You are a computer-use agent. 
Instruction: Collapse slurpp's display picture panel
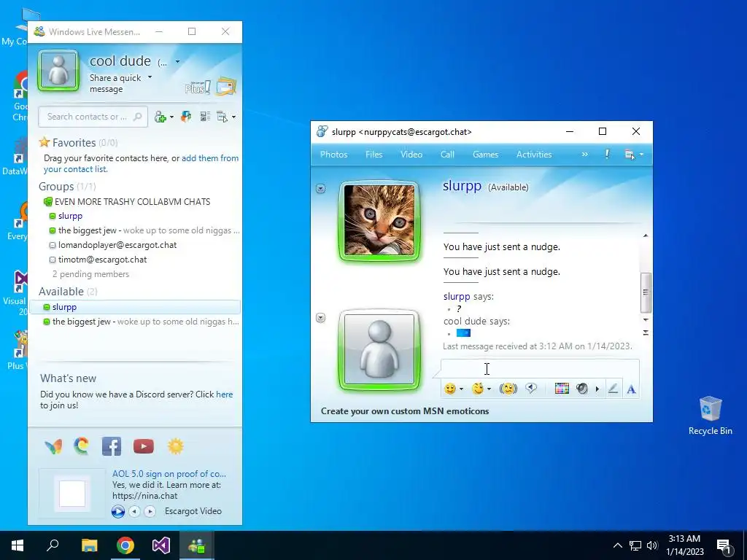pyautogui.click(x=321, y=189)
